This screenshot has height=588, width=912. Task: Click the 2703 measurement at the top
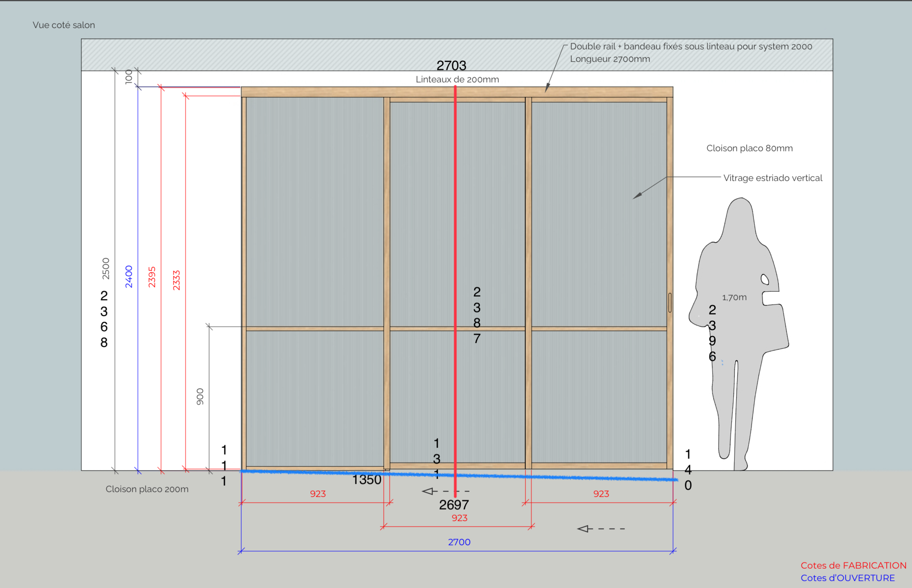click(x=451, y=65)
